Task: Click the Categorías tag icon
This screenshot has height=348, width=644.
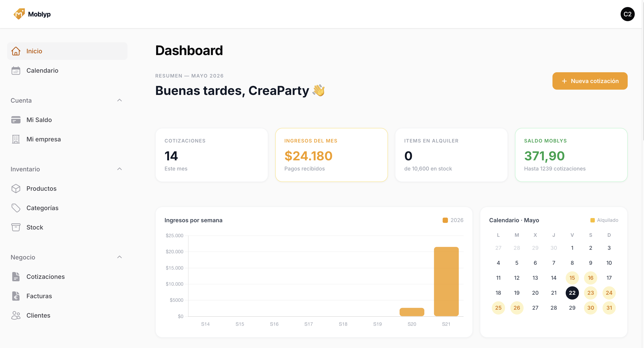Action: click(x=16, y=208)
